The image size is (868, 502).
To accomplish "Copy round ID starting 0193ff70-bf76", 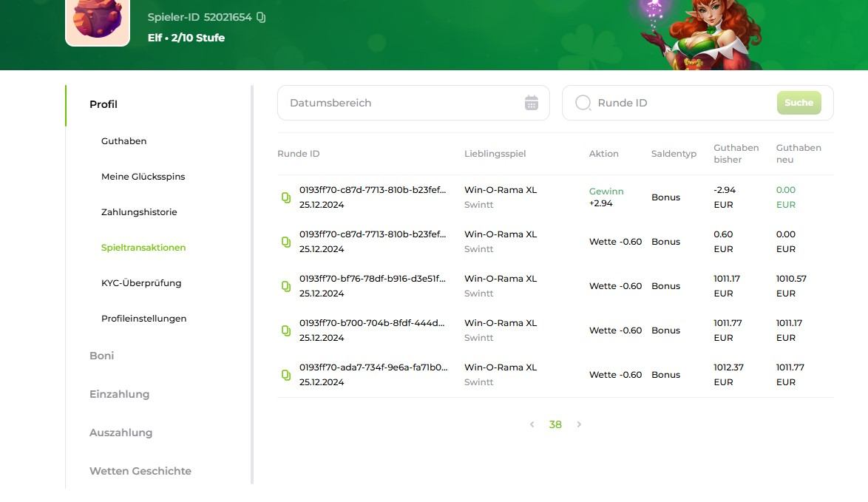I will [286, 286].
